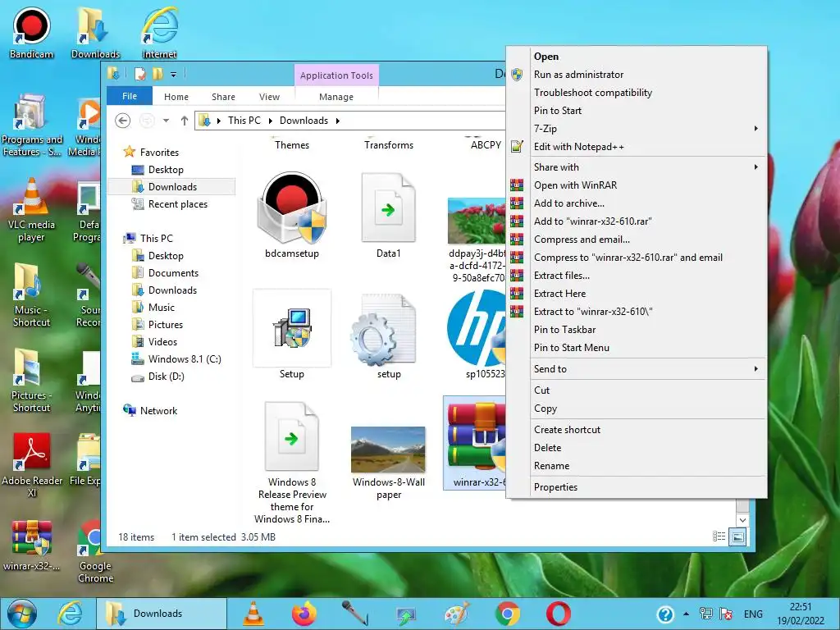Go up one folder level arrow
This screenshot has height=630, width=840.
(x=185, y=121)
